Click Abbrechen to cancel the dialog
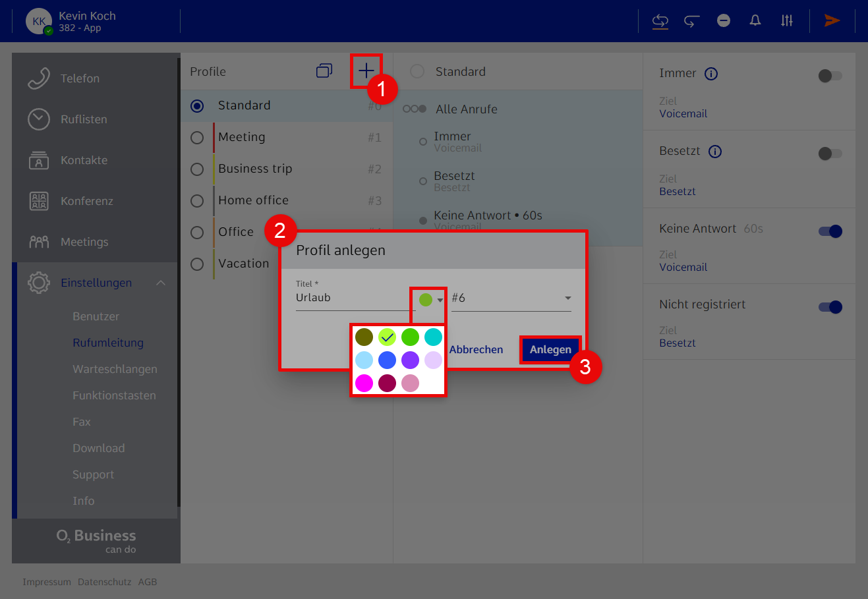The image size is (868, 599). click(x=476, y=350)
